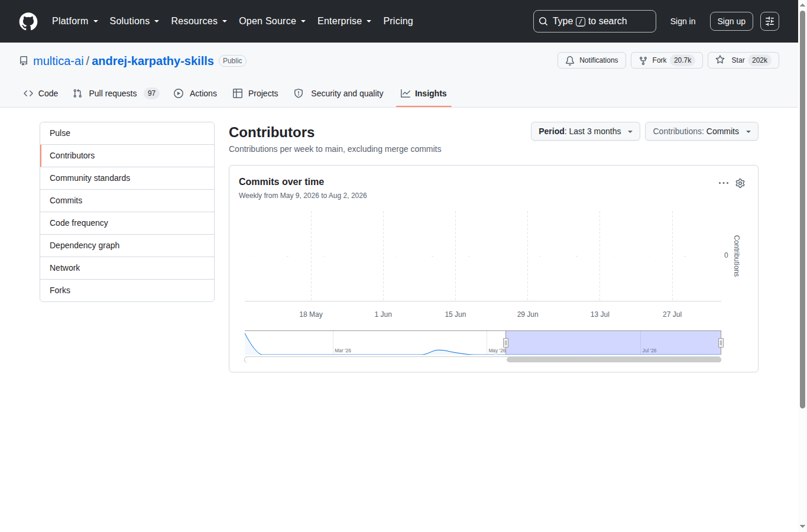807x532 pixels.
Task: Open the andrej-karpathy-skills repository link
Action: (x=153, y=61)
